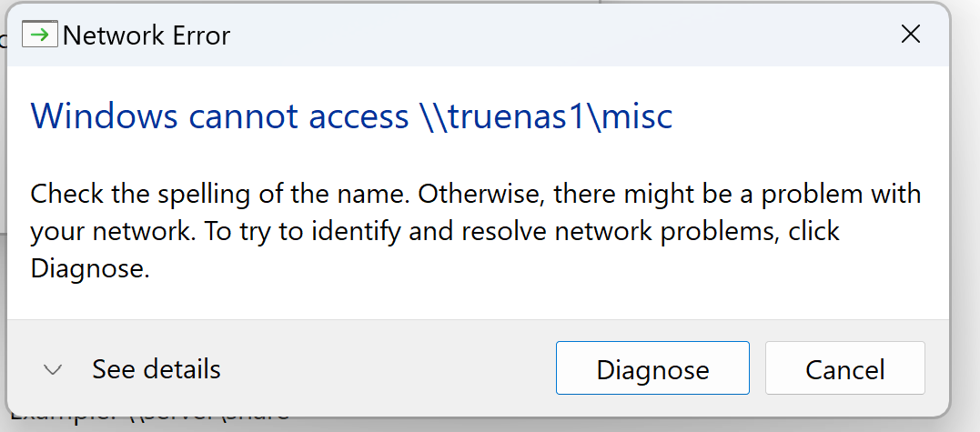Click the word "Diagnose." in the message body
The height and width of the screenshot is (432, 980).
click(89, 268)
